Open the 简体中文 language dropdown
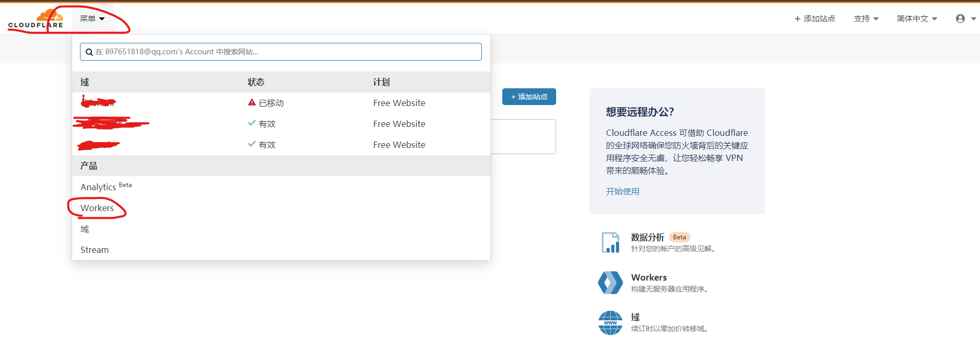This screenshot has width=980, height=337. pos(917,19)
